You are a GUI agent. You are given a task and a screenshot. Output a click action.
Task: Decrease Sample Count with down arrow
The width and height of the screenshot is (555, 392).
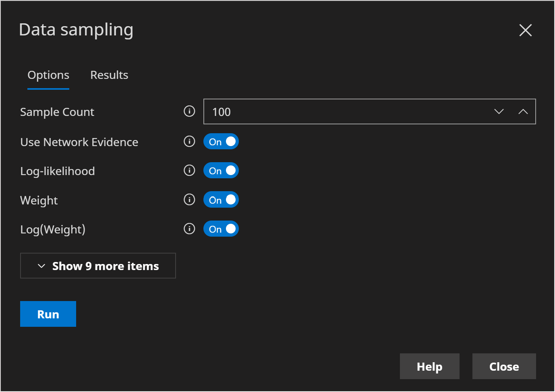499,111
